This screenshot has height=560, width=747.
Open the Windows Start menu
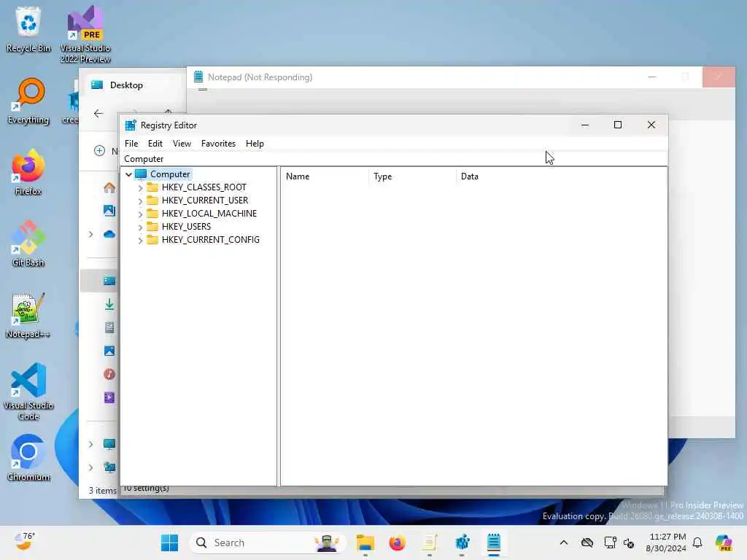[169, 542]
